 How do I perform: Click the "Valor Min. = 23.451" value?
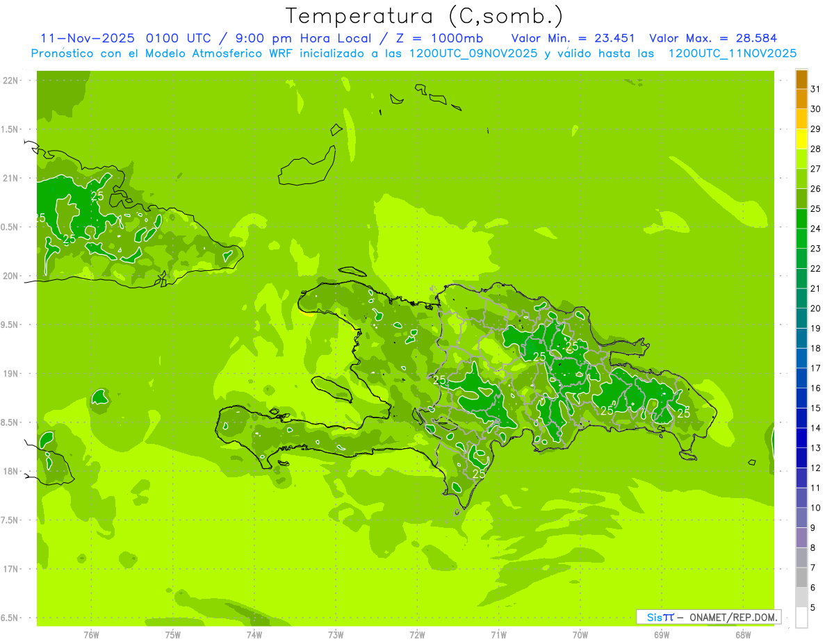573,38
